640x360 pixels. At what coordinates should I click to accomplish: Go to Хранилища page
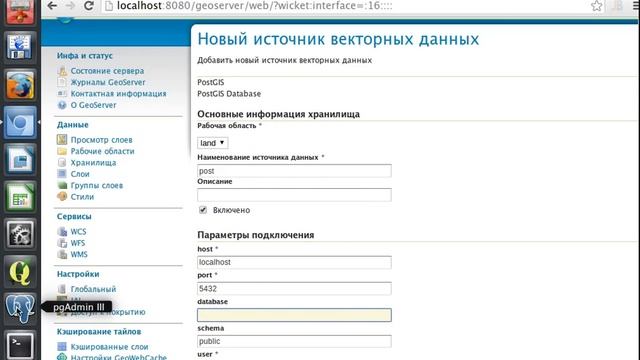(93, 163)
